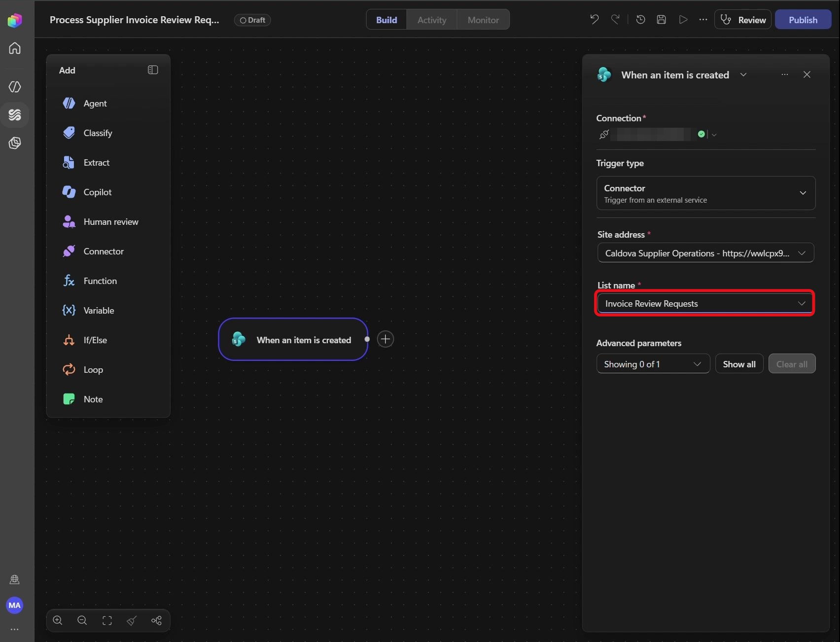
Task: Click the Draft status badge
Action: click(x=252, y=20)
